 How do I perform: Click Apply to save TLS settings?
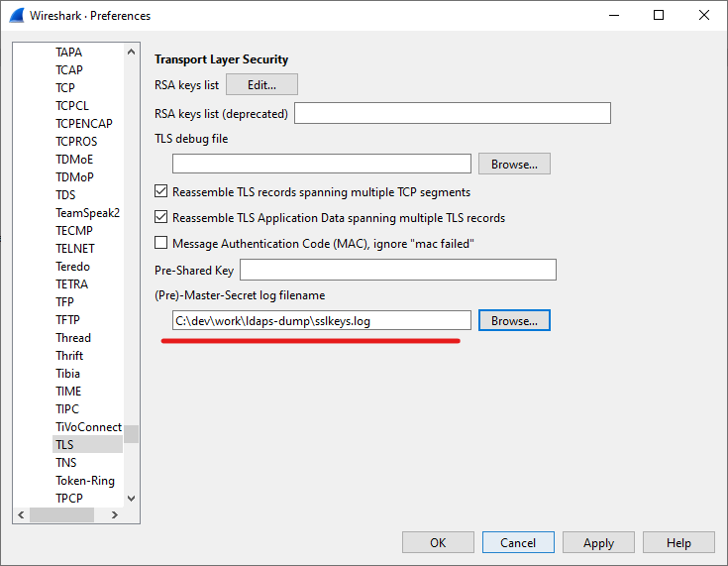(598, 543)
